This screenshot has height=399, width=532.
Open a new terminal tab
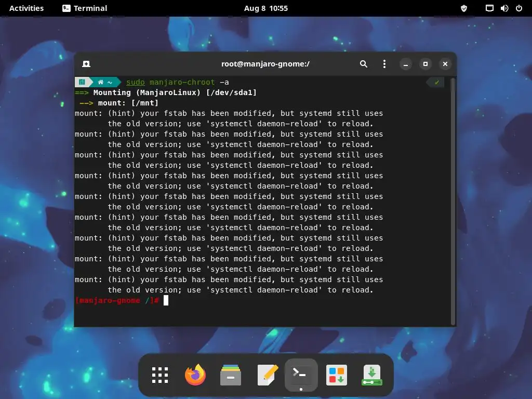tap(86, 64)
